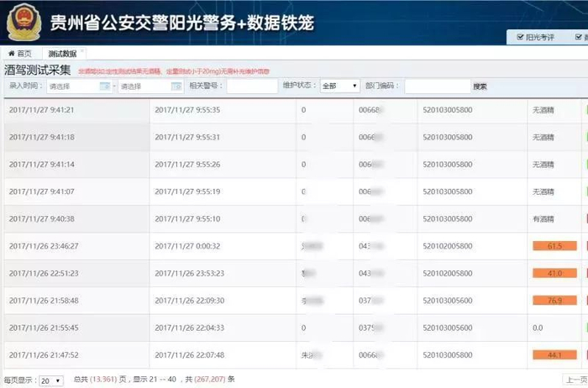Click the police badge emblem logo
588x388 pixels.
[24, 22]
